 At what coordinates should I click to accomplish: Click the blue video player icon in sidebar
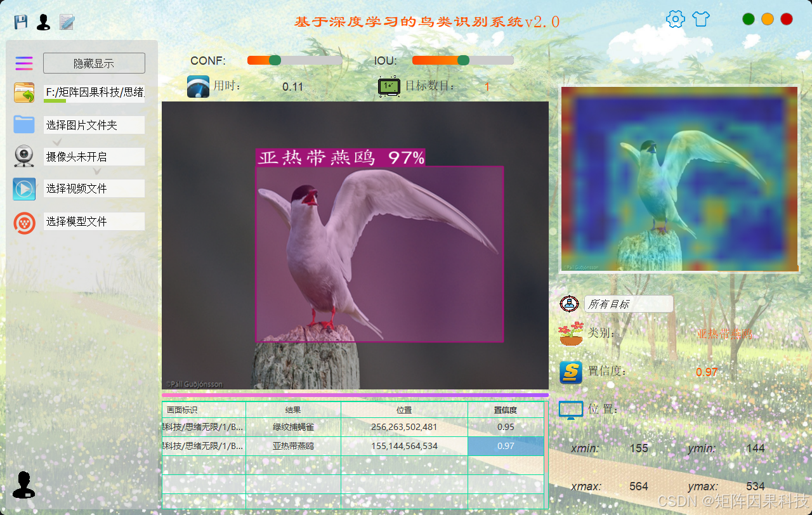23,188
